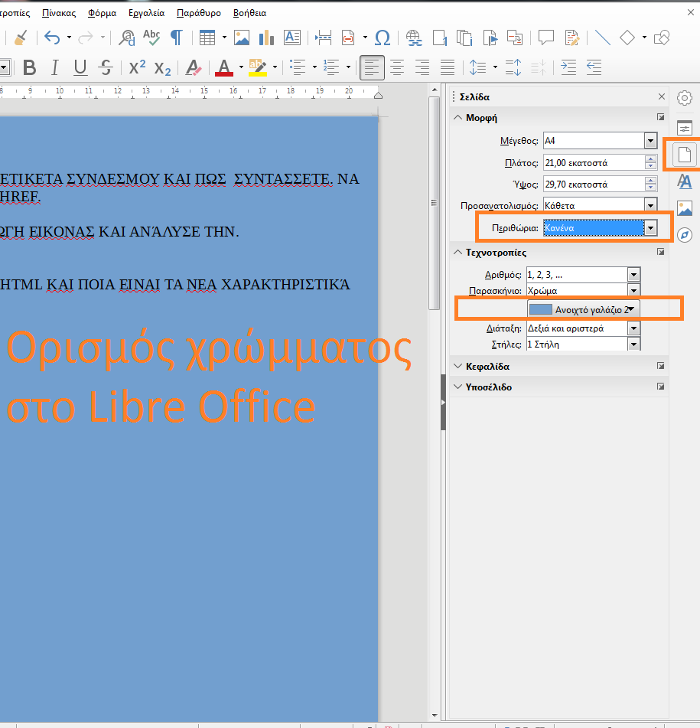Toggle Bold formatting
The height and width of the screenshot is (728, 700).
(x=30, y=67)
